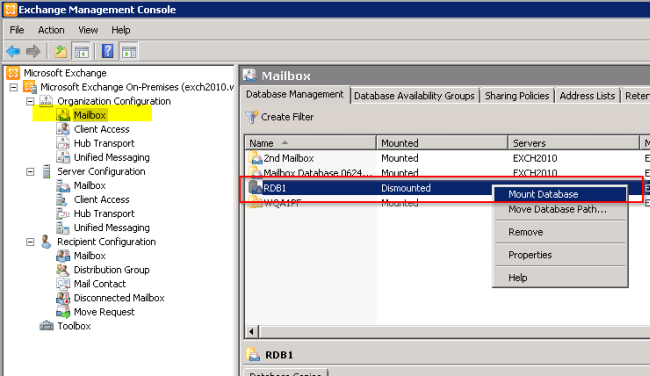The width and height of the screenshot is (650, 376).
Task: Collapse the Microsoft Exchange On-Premises node
Action: 14,87
